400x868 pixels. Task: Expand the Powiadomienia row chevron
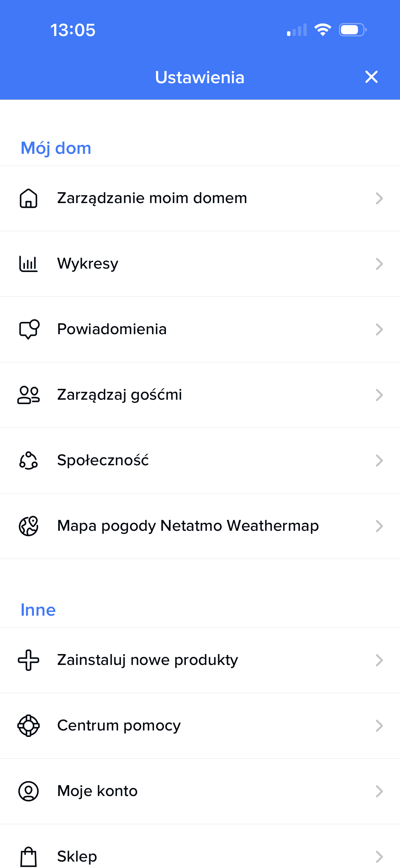(379, 329)
